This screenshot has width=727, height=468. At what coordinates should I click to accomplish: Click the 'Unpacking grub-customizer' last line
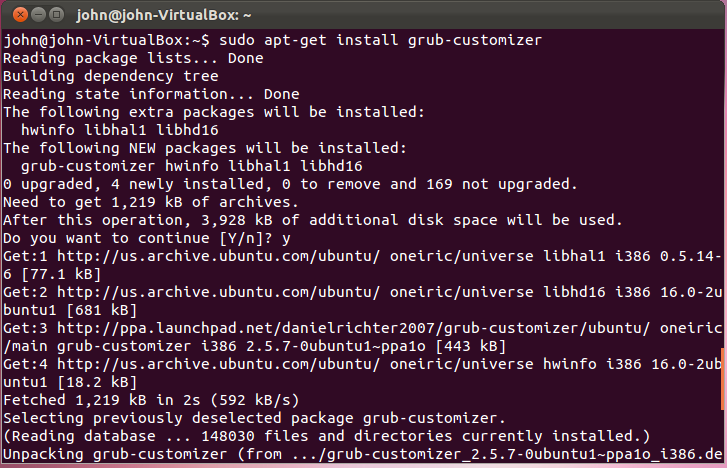pos(363,454)
